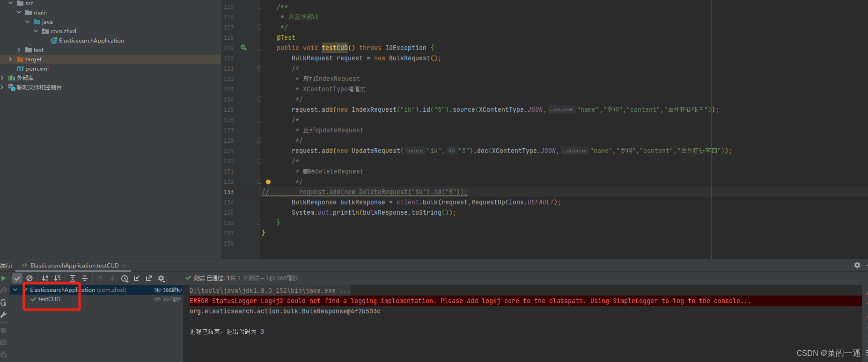Click the Maven 'm' icon of pom.xml
The height and width of the screenshot is (362, 868).
tap(20, 69)
